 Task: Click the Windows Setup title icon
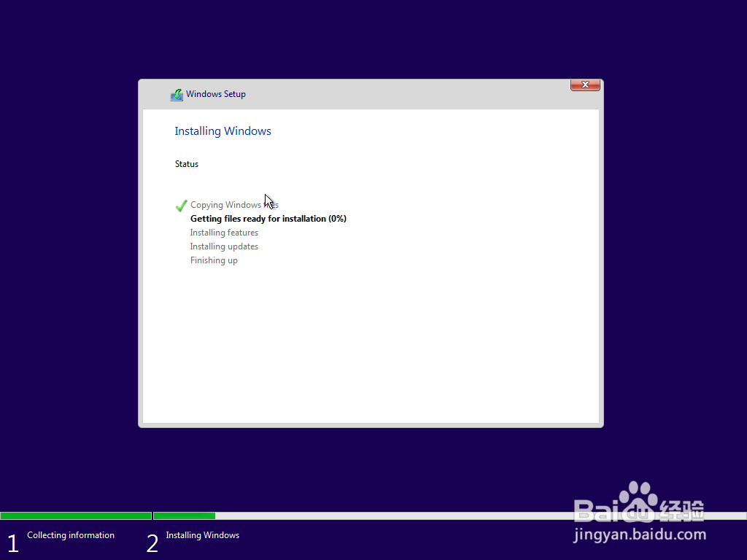pyautogui.click(x=177, y=95)
